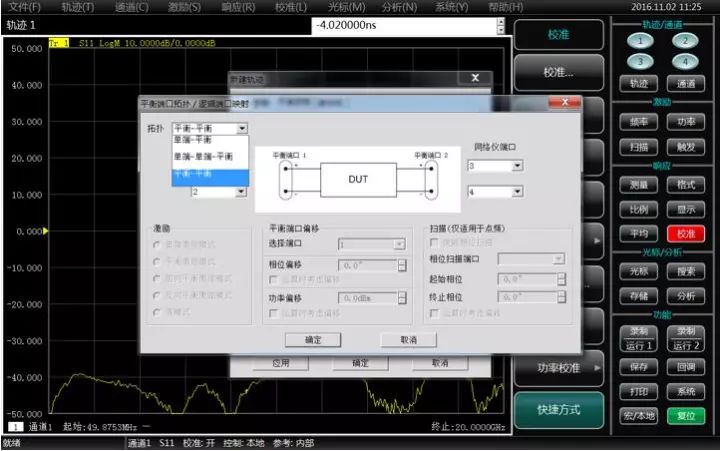This screenshot has width=720, height=451.
Task: Click the 扫描 (sweep) hardkey
Action: [639, 147]
